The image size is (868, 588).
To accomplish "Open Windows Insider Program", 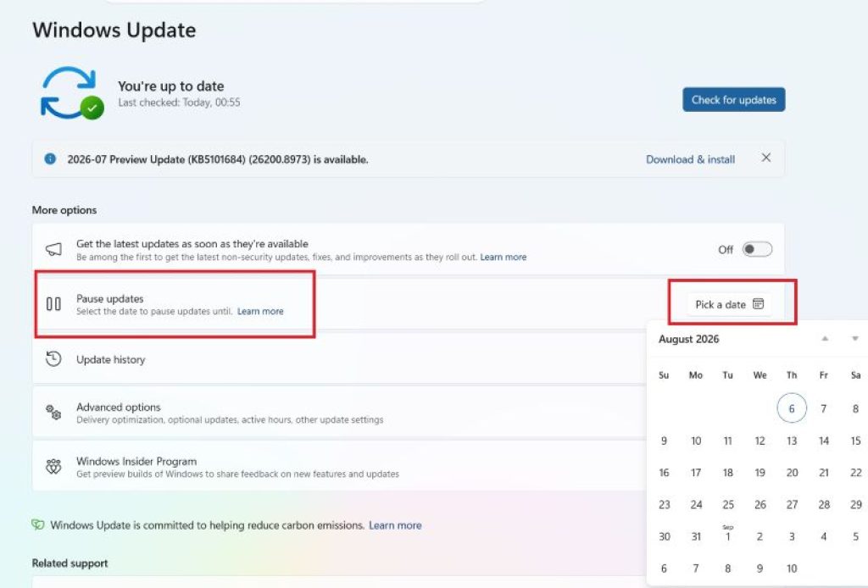I will tap(339, 467).
